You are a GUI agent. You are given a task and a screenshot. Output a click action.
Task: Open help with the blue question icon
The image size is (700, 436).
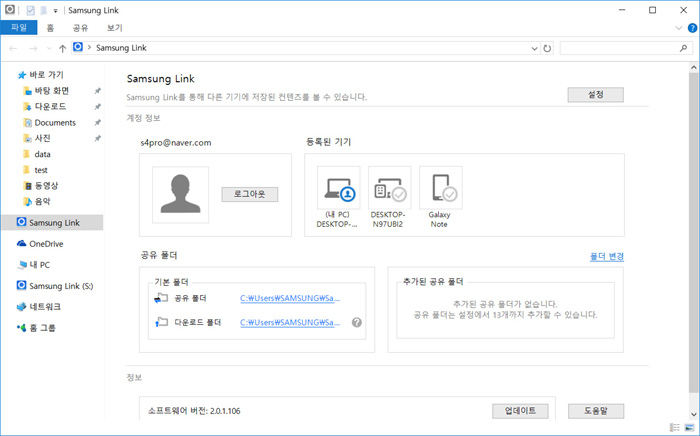(x=692, y=28)
